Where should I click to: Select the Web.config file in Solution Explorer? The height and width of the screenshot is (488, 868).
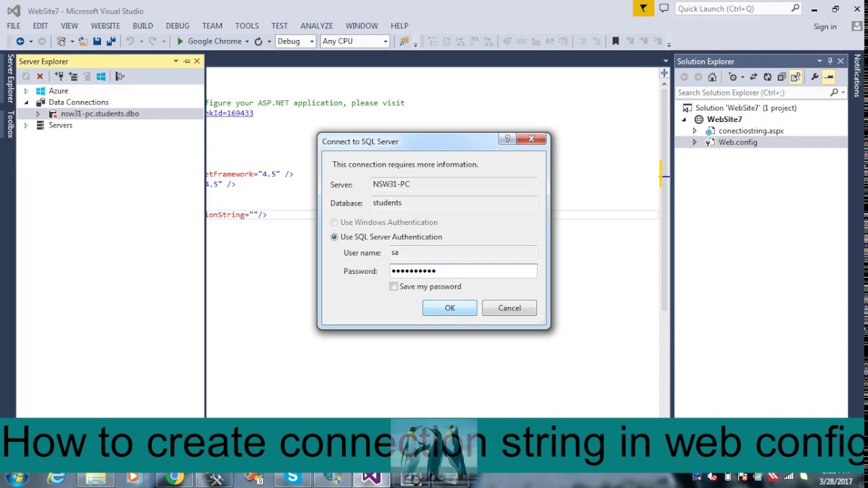click(737, 142)
